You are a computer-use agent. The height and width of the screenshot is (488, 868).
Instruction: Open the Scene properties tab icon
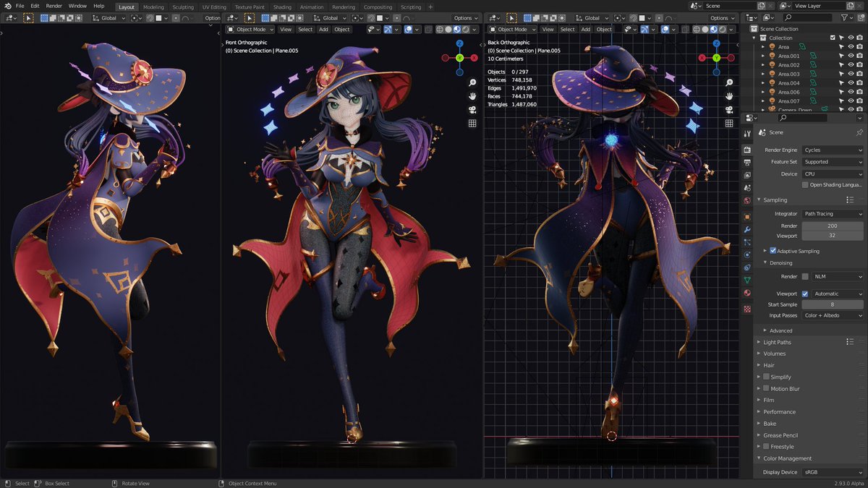[747, 187]
